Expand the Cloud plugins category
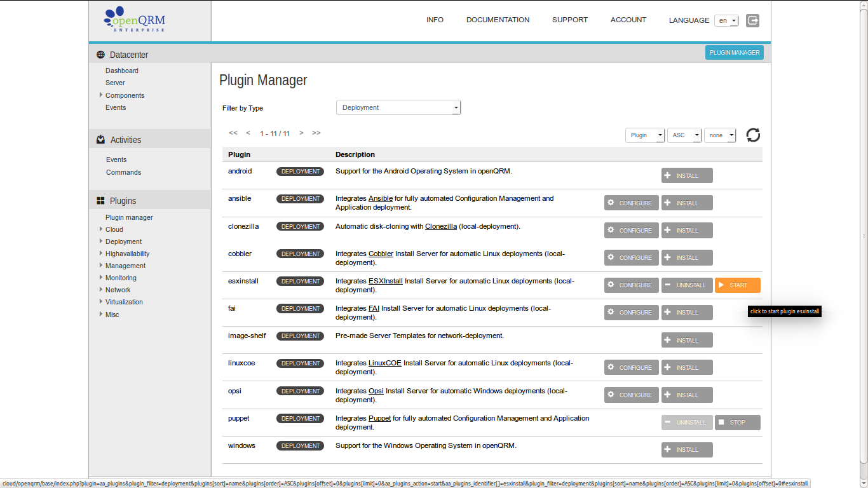 pos(101,229)
